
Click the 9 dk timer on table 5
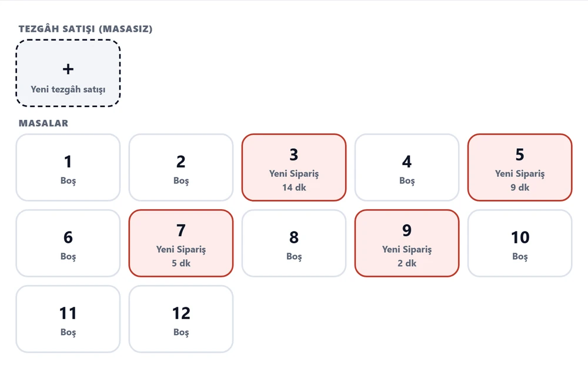520,187
